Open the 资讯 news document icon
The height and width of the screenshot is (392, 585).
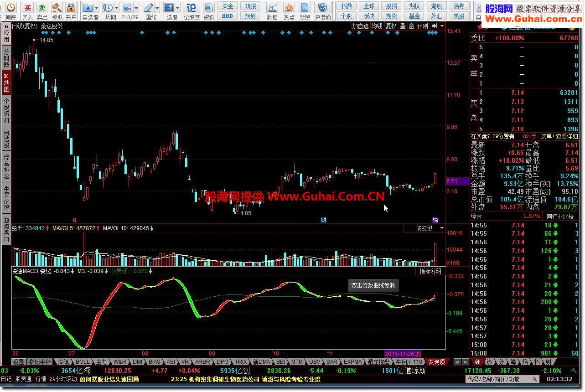click(x=209, y=8)
